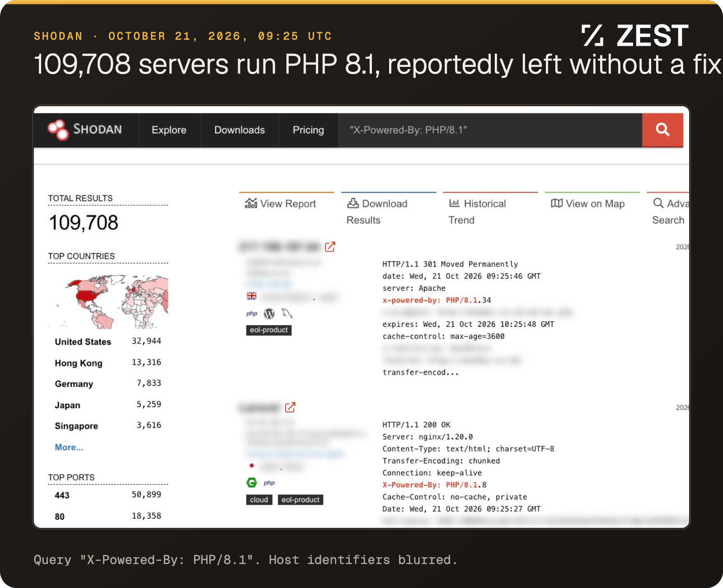Click eol-product tag on second result
This screenshot has height=588, width=723.
(x=300, y=499)
